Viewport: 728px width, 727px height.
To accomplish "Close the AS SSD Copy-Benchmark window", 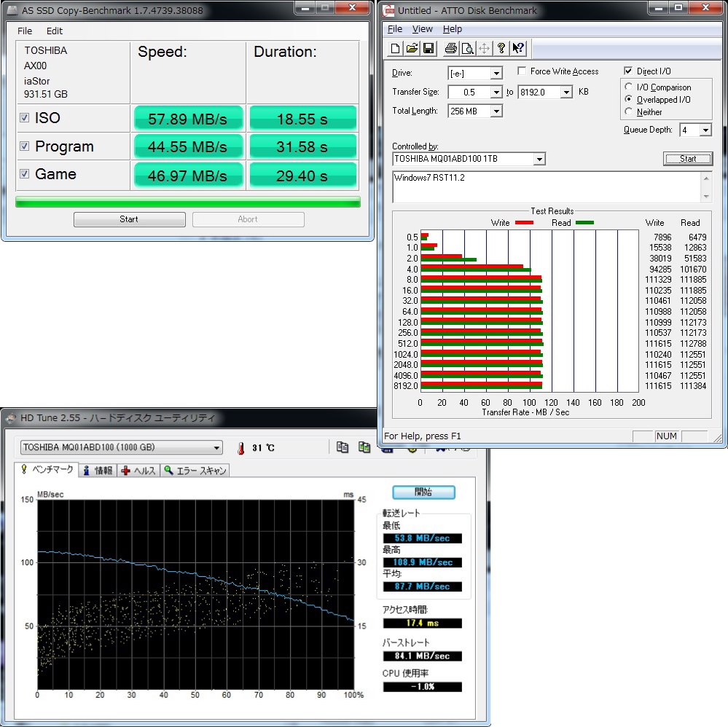I will tap(353, 8).
